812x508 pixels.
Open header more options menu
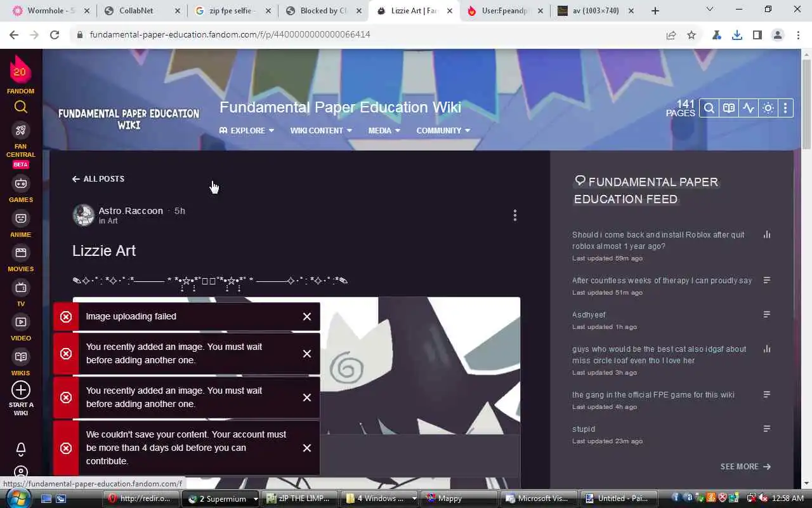[x=785, y=108]
